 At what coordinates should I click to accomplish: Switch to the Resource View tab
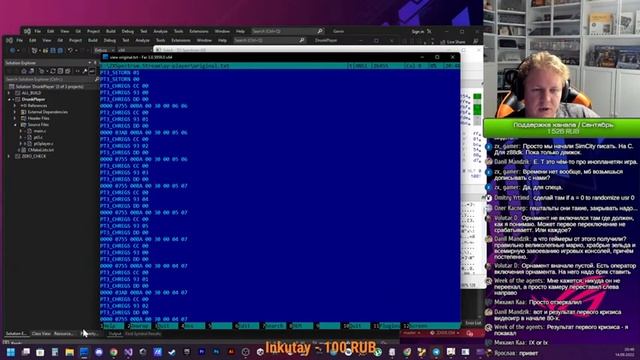coord(63,334)
